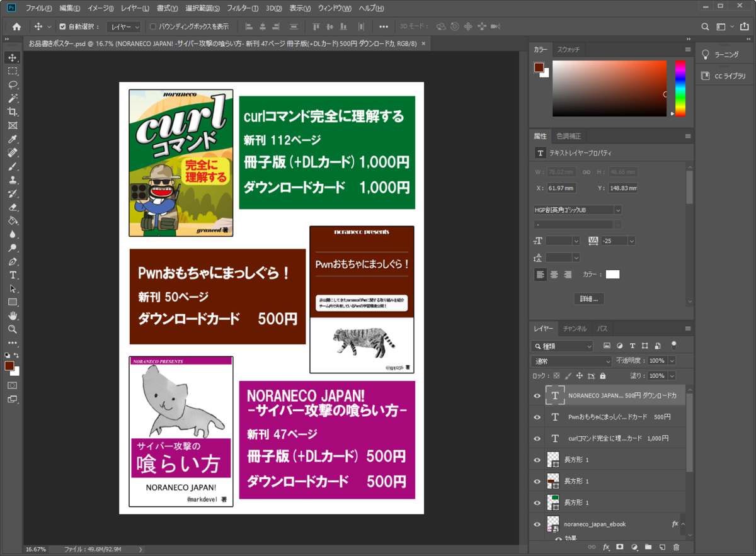Open the layer opacity (不透明度) dropdown arrow
The image size is (756, 556).
(x=672, y=361)
